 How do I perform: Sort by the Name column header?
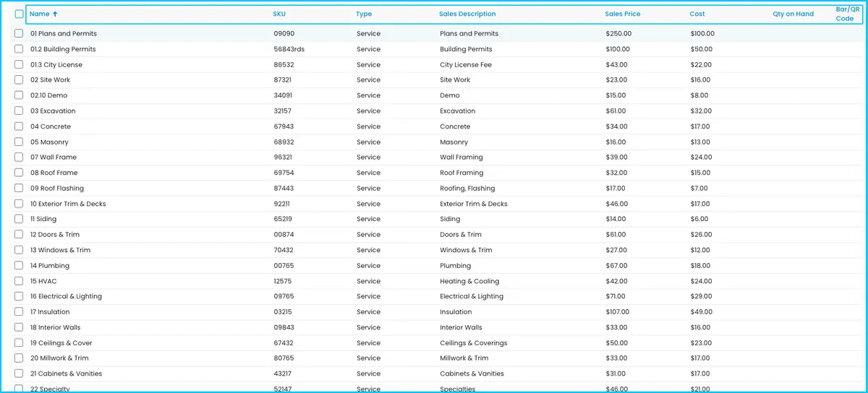(40, 14)
